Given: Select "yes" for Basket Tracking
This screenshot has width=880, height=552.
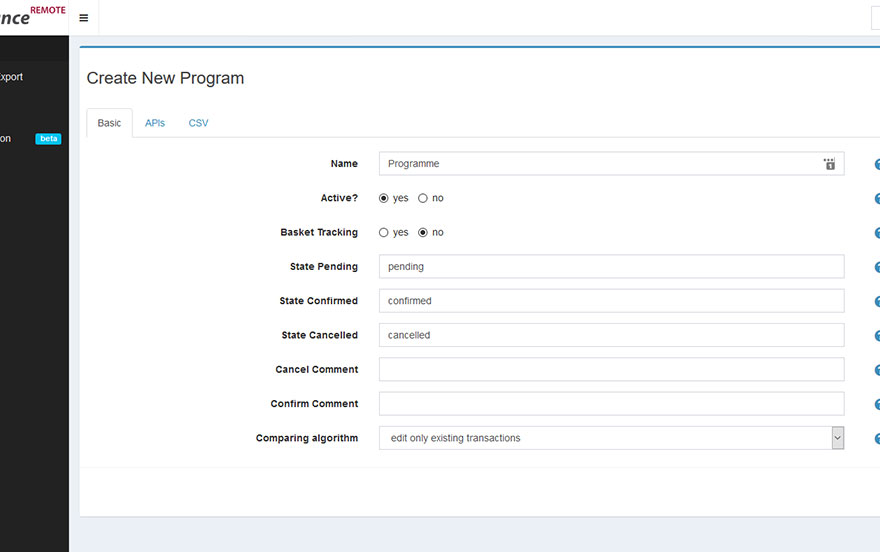Looking at the screenshot, I should tap(384, 232).
